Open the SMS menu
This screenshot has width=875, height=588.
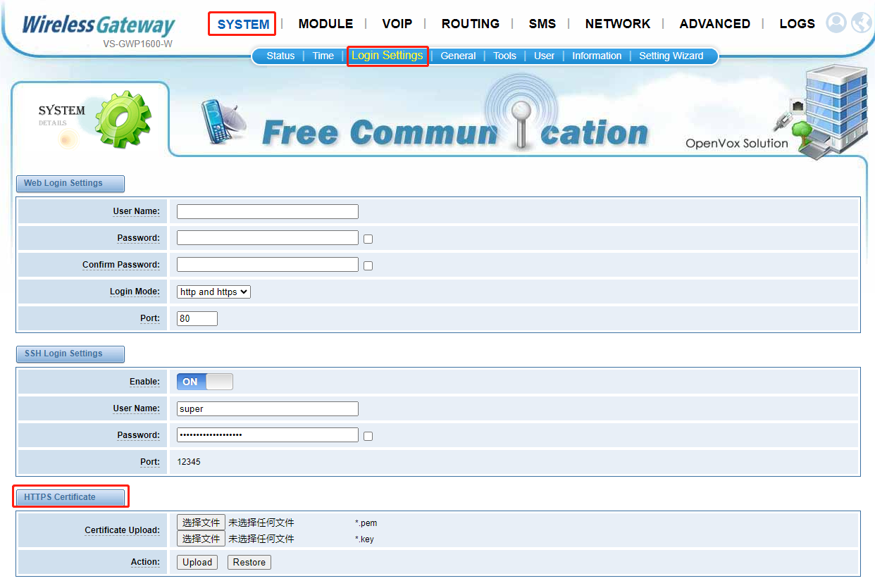(542, 24)
